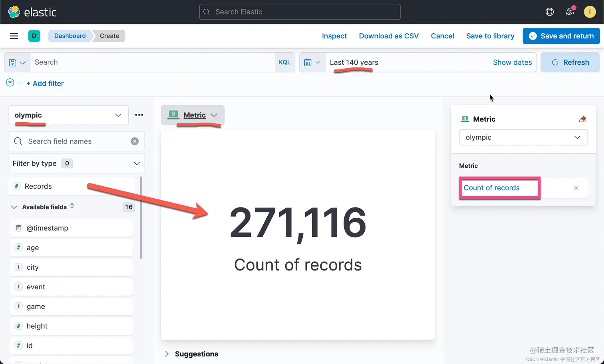Image resolution: width=604 pixels, height=364 pixels.
Task: Select the Records field
Action: 72,186
